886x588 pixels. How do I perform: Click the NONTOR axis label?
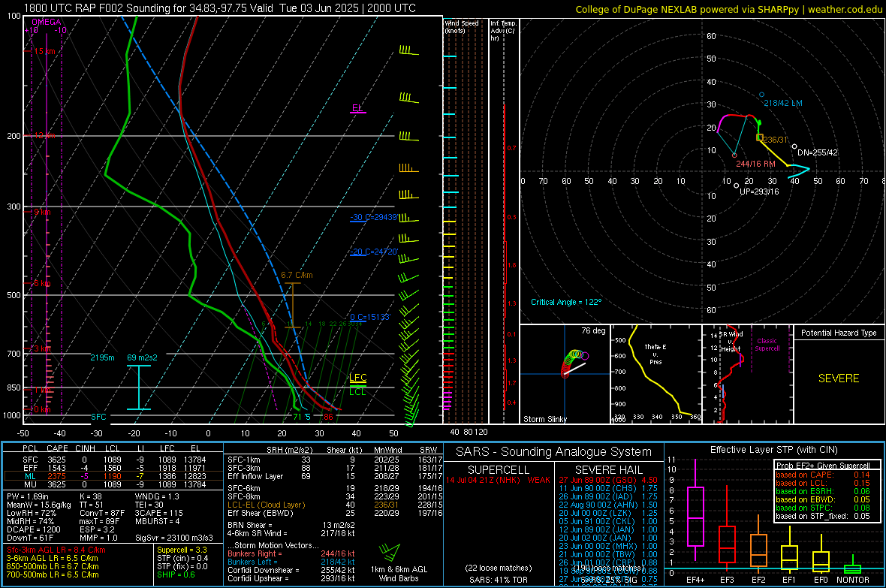[853, 580]
